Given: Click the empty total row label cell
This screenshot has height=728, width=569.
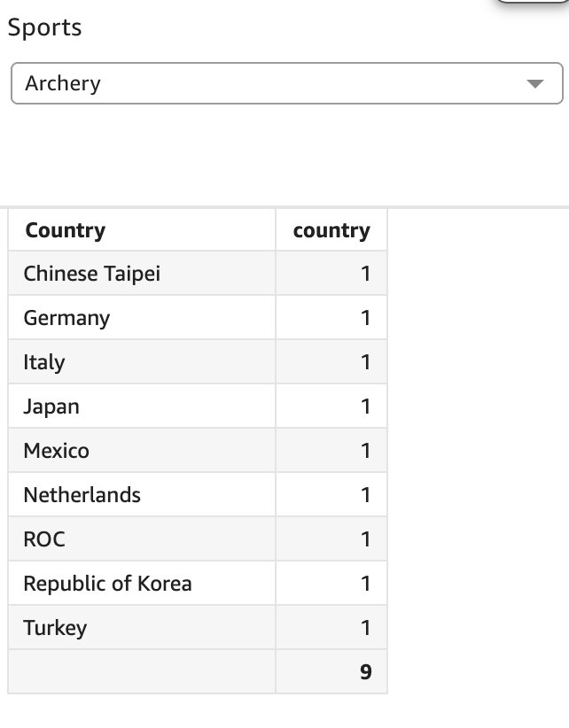Looking at the screenshot, I should [142, 672].
